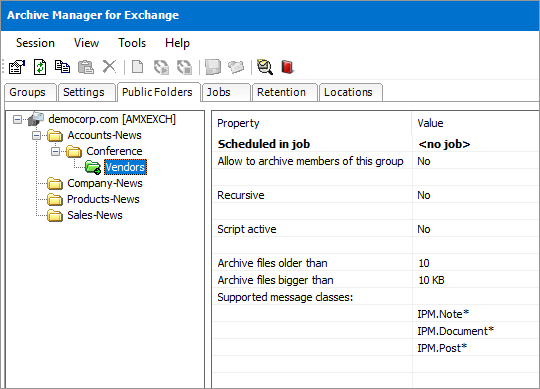Click the Property column header
Image resolution: width=540 pixels, height=389 pixels.
(312, 123)
